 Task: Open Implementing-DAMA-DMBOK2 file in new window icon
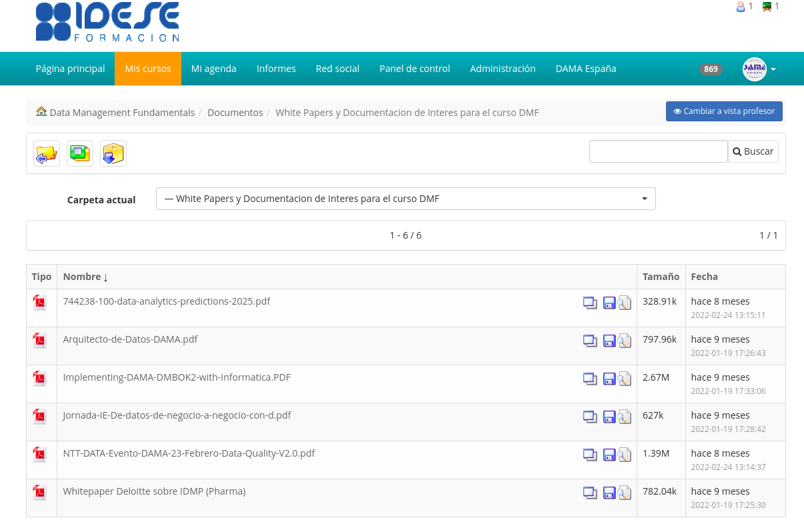(x=590, y=379)
